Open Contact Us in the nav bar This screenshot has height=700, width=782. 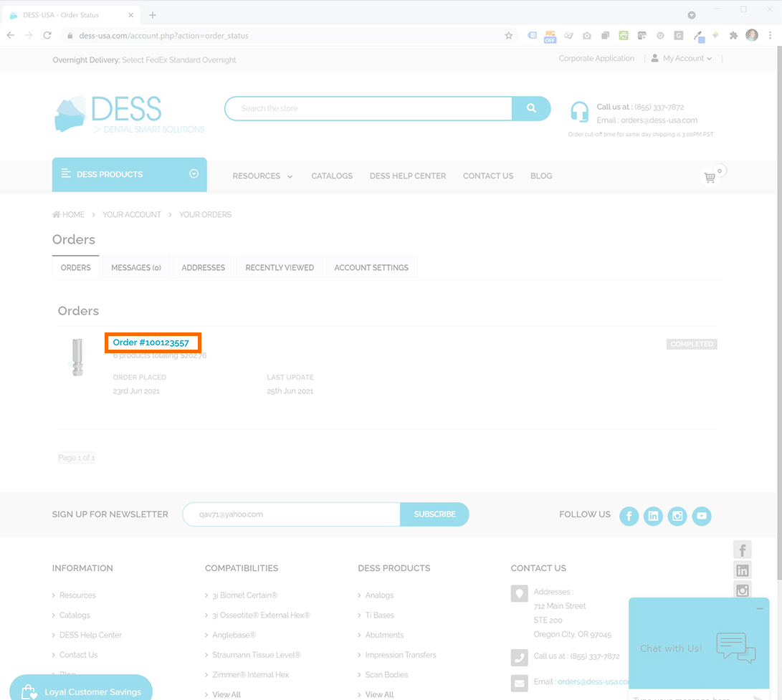487,176
